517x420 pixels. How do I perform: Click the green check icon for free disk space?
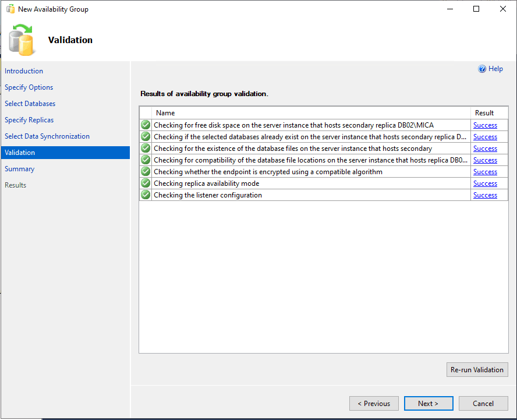pyautogui.click(x=146, y=125)
